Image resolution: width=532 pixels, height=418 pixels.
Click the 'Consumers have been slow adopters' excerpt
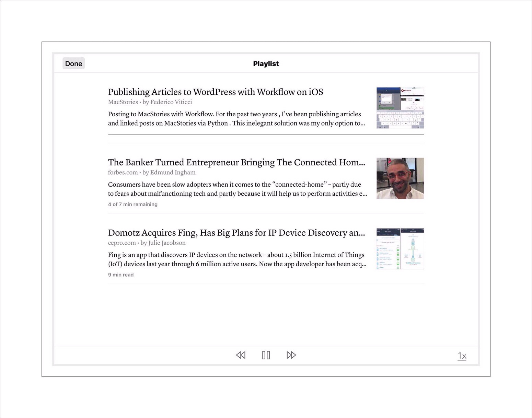pos(237,189)
